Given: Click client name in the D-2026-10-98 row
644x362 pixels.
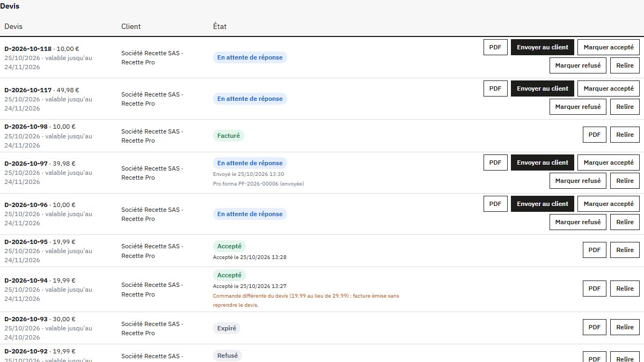Looking at the screenshot, I should point(152,136).
